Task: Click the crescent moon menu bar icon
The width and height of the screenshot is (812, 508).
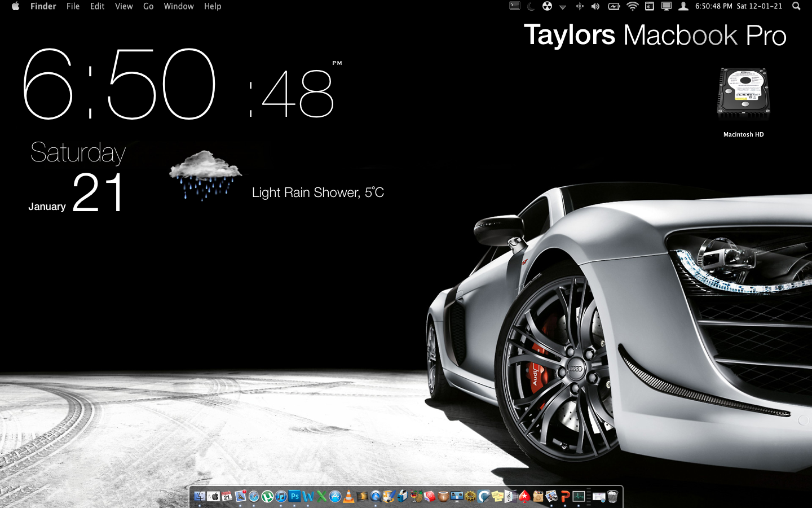Action: 531,6
